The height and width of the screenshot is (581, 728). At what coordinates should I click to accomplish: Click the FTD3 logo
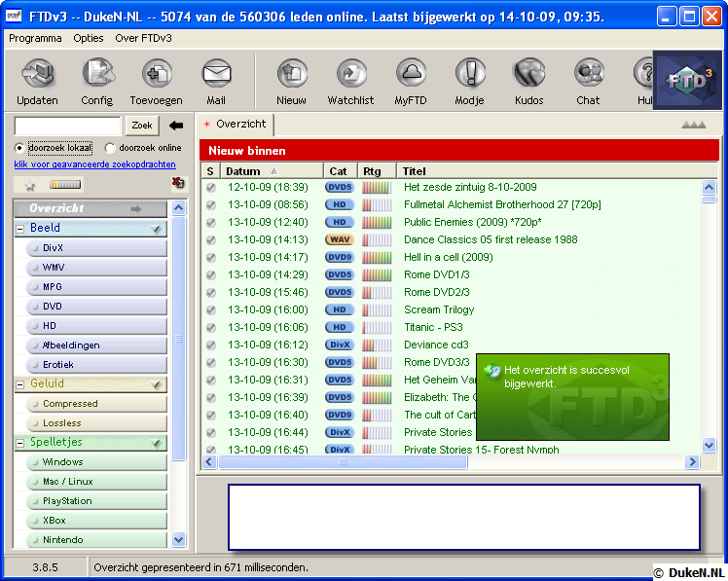(x=687, y=81)
